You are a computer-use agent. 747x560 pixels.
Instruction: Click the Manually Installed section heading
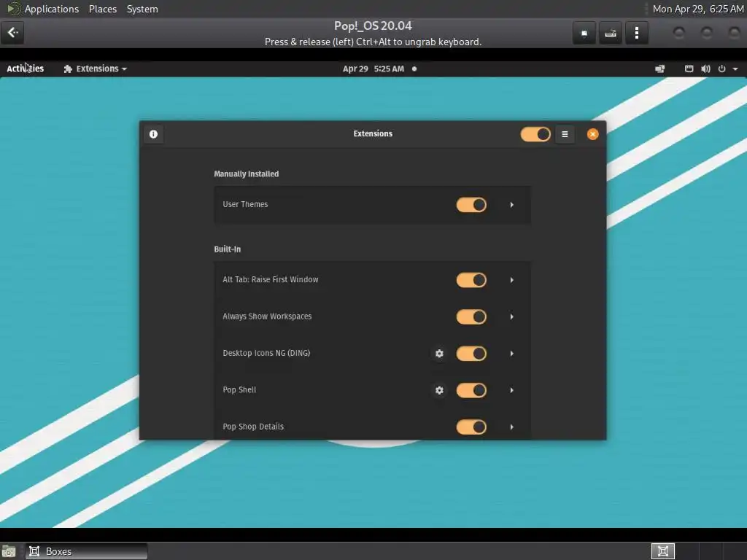point(247,174)
